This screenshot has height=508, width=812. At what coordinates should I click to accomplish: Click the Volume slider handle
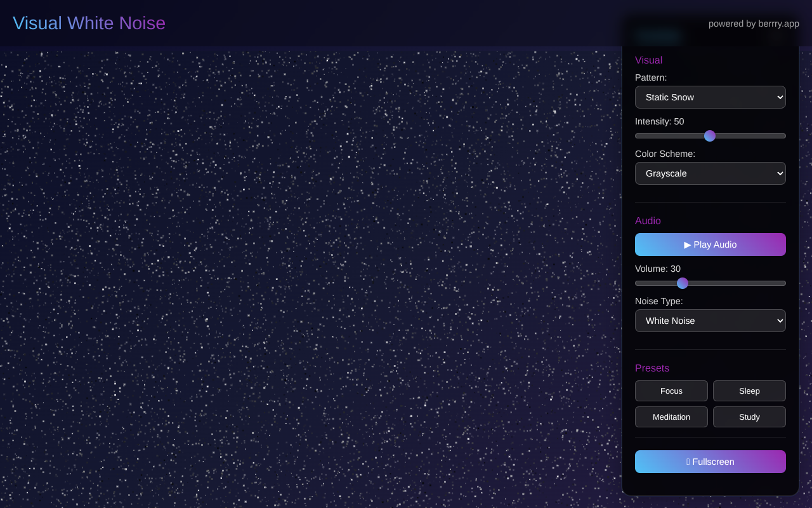[x=683, y=283]
